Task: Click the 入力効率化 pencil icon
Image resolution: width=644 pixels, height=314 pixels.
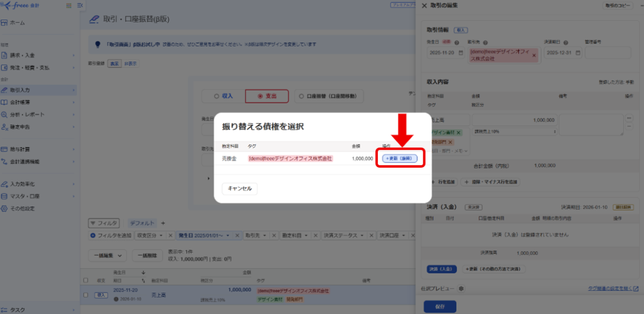Action: (4, 184)
